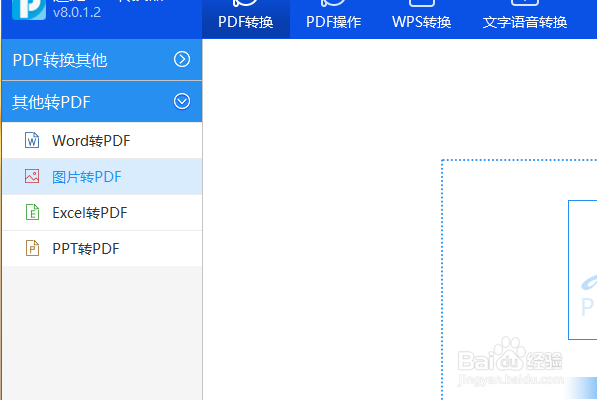
Task: Click the PDF转换其他 header label
Action: [x=60, y=60]
